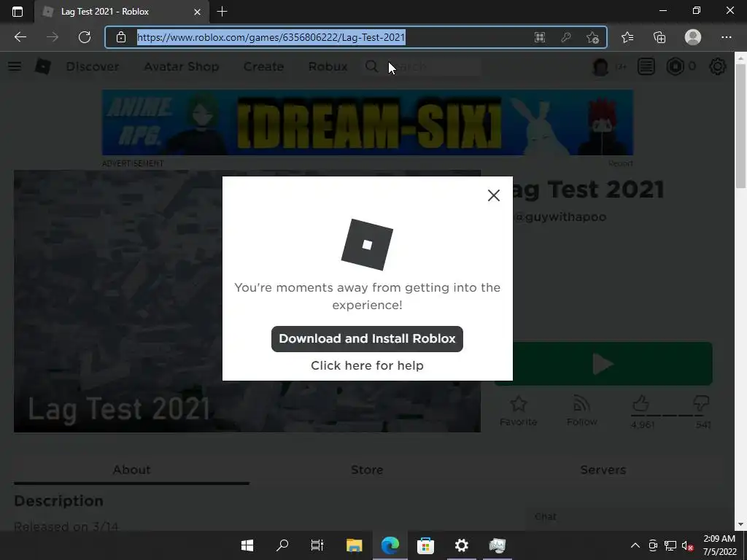Viewport: 747px width, 560px height.
Task: Refresh the current page
Action: click(x=85, y=37)
